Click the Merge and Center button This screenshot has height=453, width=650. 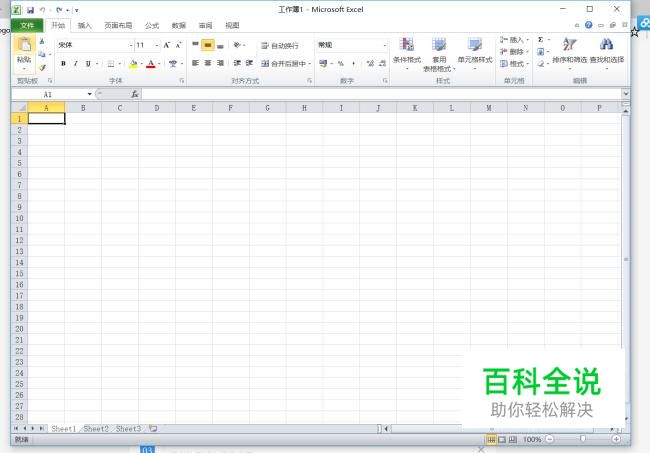click(x=284, y=63)
